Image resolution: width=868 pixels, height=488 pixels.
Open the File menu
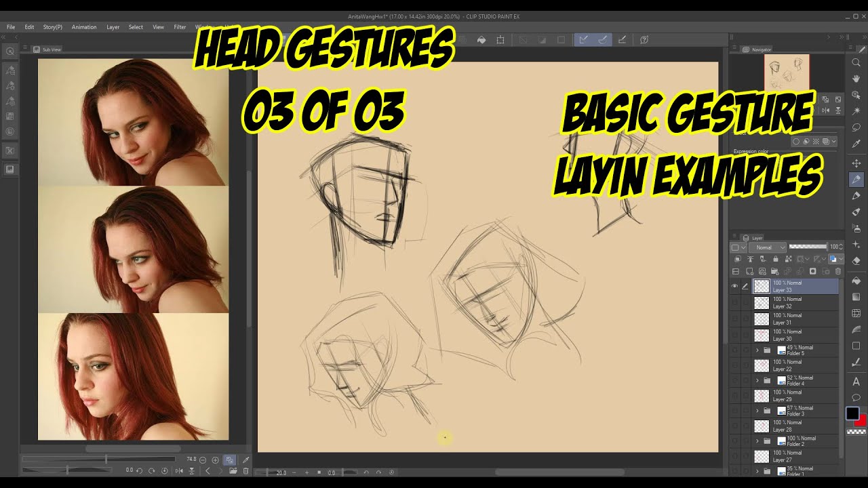point(11,27)
